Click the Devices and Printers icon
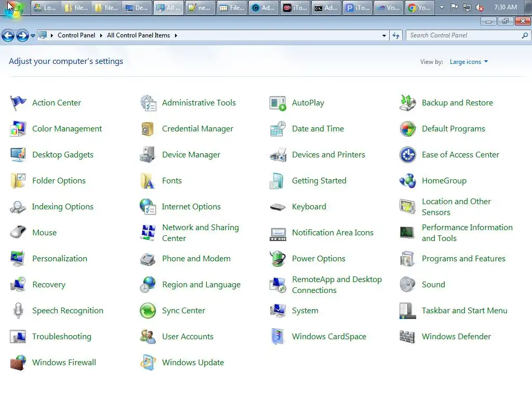The height and width of the screenshot is (399, 532). pyautogui.click(x=278, y=155)
